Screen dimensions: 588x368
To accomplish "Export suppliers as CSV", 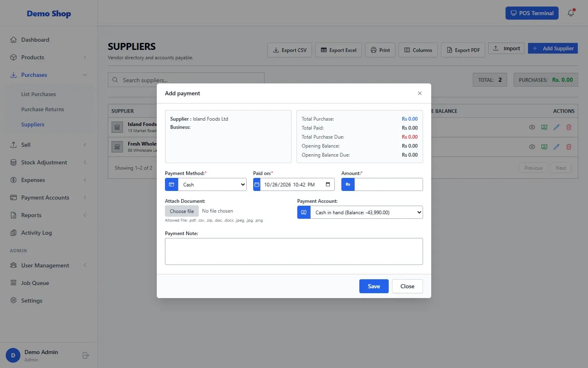I will (290, 50).
